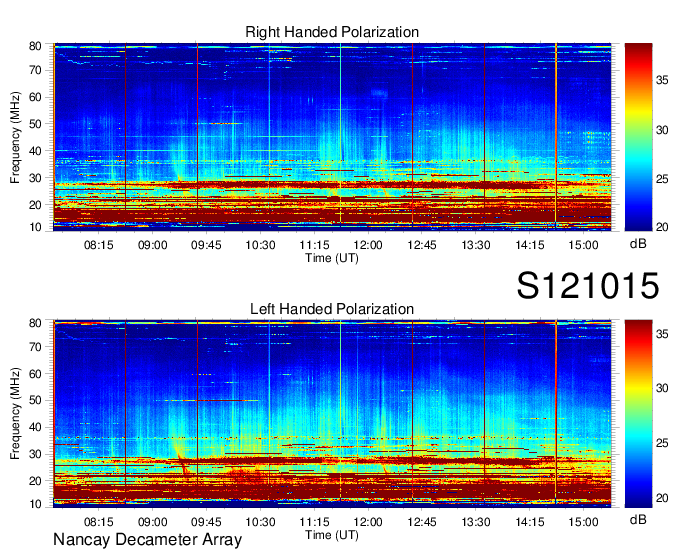The width and height of the screenshot is (680, 552).
Task: Click the 50 MHz tick of Right Handed plot
Action: (35, 124)
